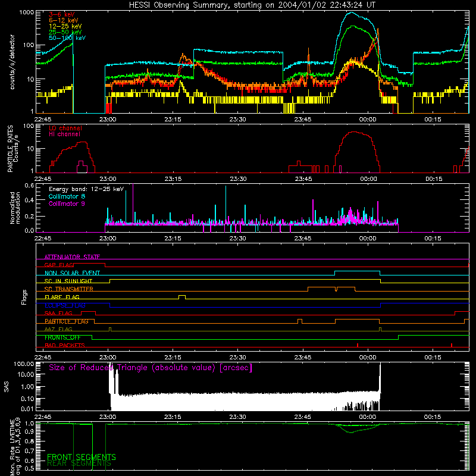Select the REAR SEGMENTS legend label
The height and width of the screenshot is (476, 476).
[x=79, y=464]
